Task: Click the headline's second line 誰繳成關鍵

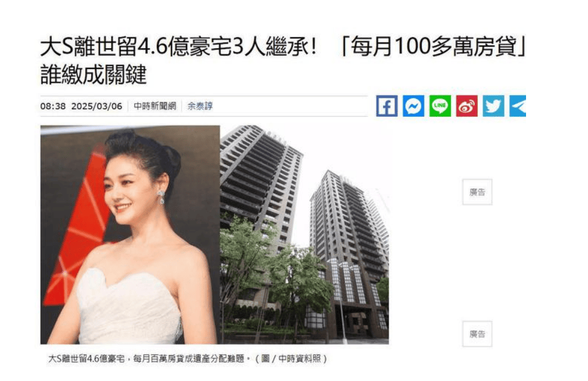Action: coord(93,74)
